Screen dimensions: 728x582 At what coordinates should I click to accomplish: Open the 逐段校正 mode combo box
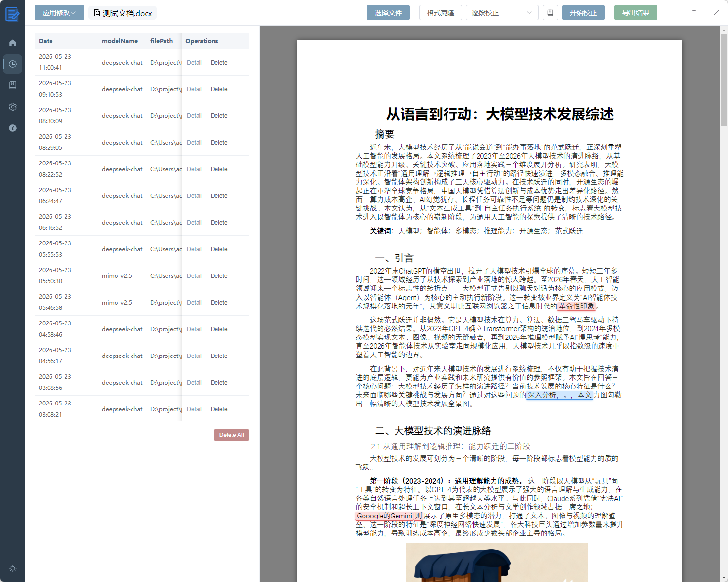click(x=502, y=13)
